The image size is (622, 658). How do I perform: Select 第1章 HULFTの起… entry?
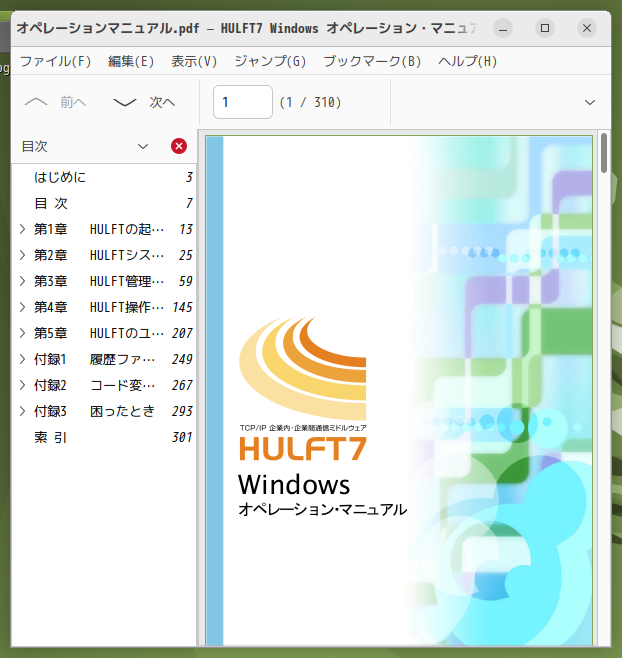(x=104, y=229)
